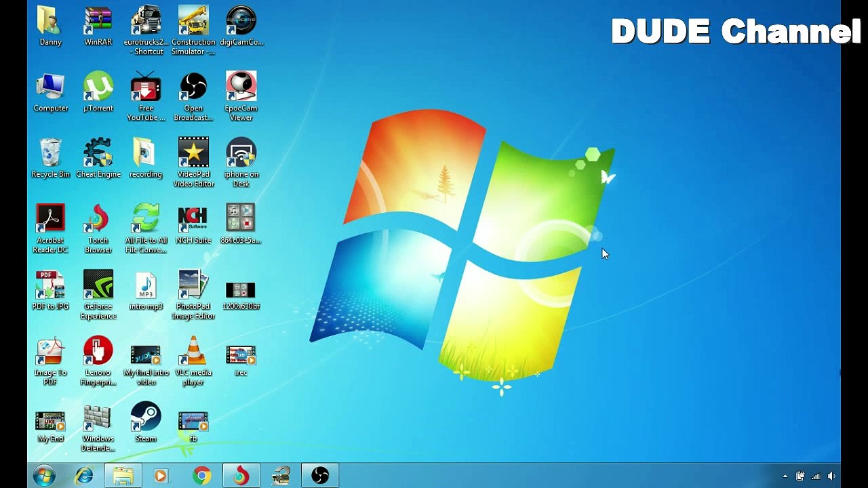The image size is (868, 488).
Task: Select the µTorrent desktop shortcut
Action: (98, 92)
